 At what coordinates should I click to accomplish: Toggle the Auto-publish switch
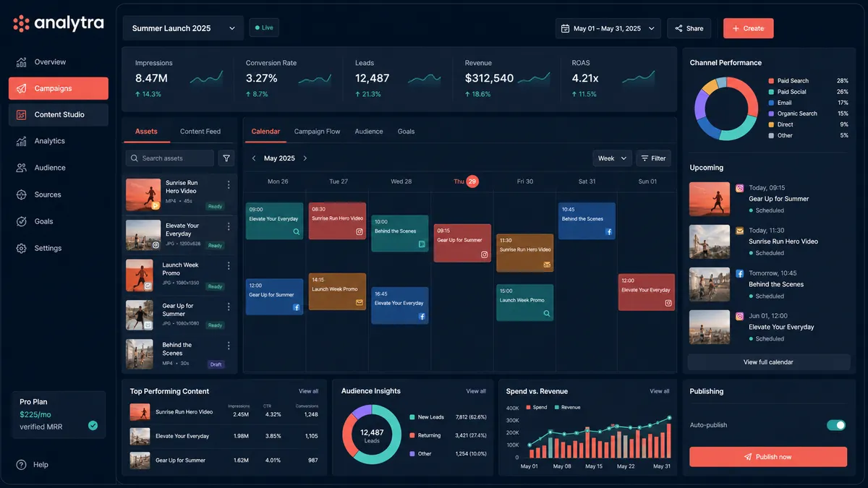pyautogui.click(x=835, y=425)
